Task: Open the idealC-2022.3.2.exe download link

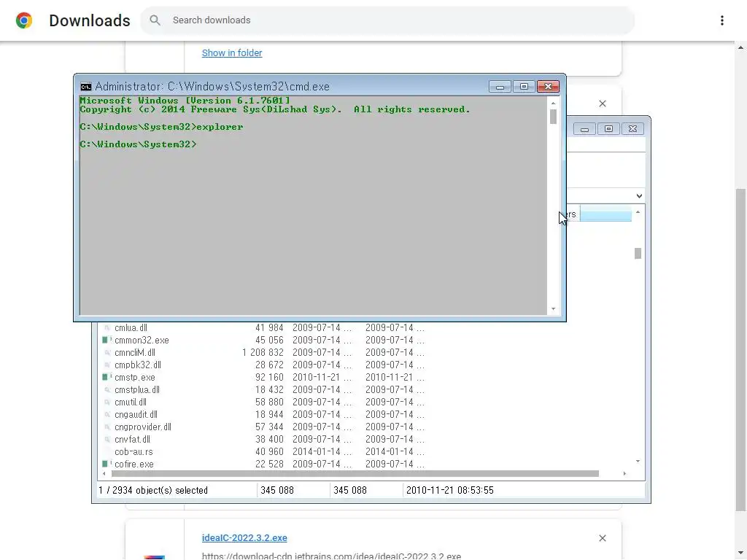Action: (244, 537)
